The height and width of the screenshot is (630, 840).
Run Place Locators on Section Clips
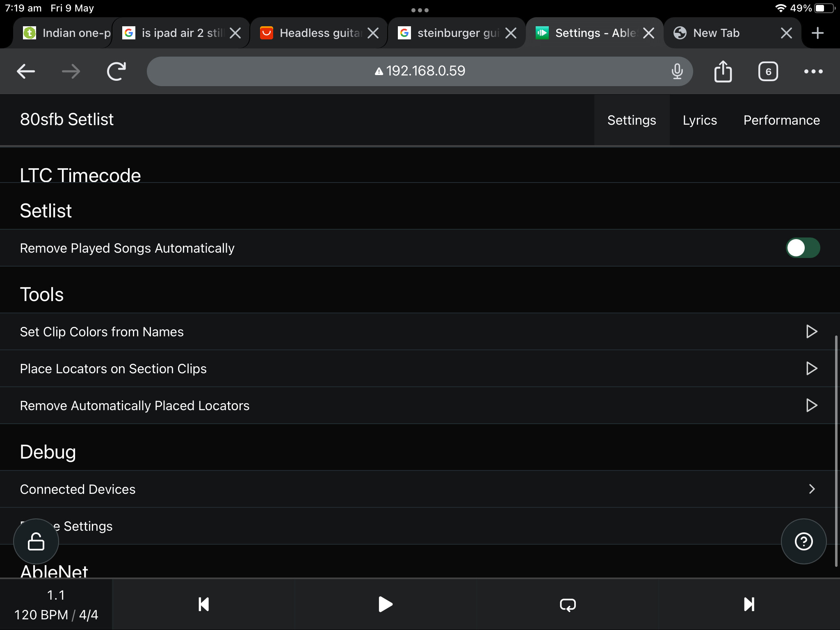[x=811, y=368]
